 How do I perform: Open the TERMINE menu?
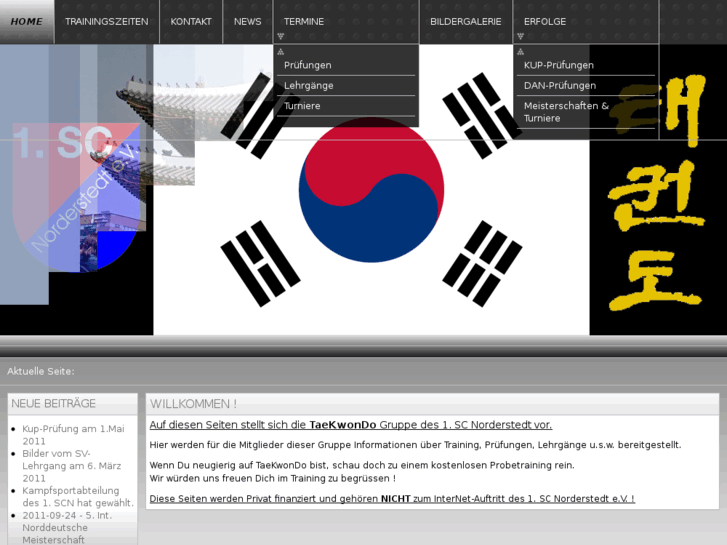pos(304,22)
